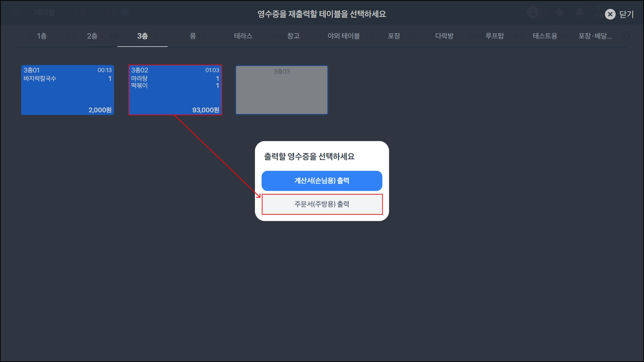This screenshot has width=644, height=362.
Task: Switch to the 1층 tab
Action: [42, 36]
